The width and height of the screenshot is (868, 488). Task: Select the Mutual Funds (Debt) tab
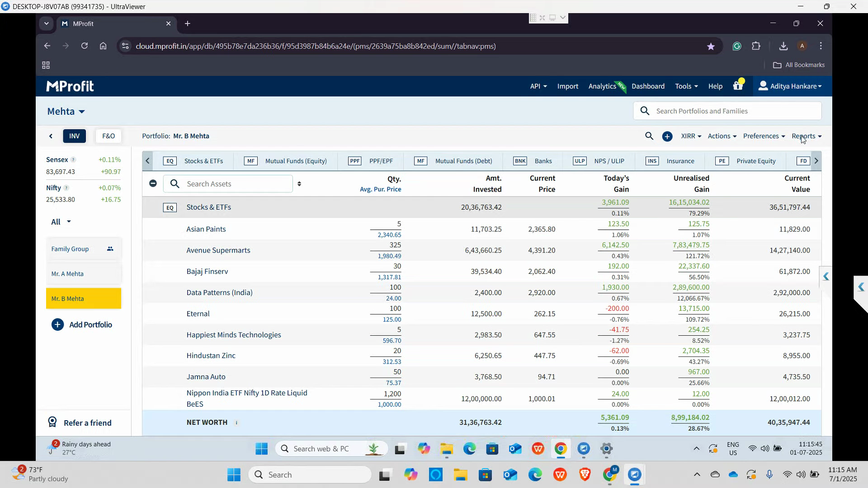[453, 161]
